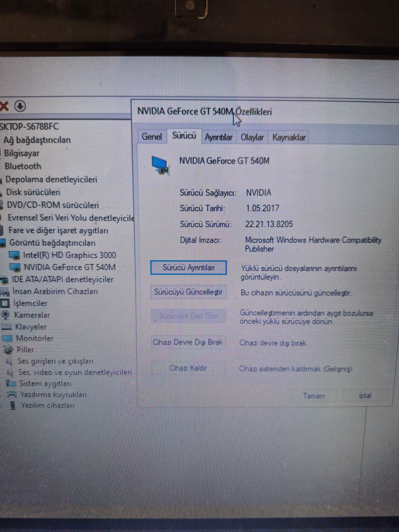This screenshot has width=399, height=532.
Task: Click the Sürücü Sağlayıcı value NVIDIA
Action: tap(259, 192)
